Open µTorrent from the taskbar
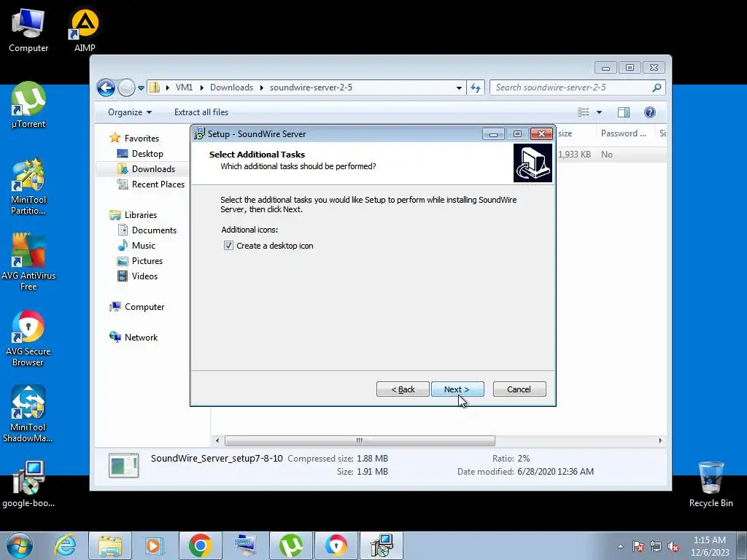This screenshot has width=747, height=560. pyautogui.click(x=290, y=545)
